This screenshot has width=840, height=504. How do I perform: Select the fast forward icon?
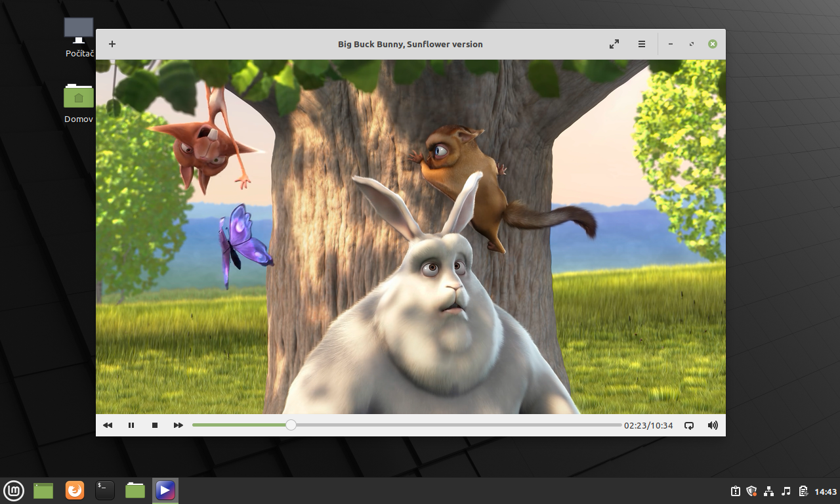coord(178,425)
